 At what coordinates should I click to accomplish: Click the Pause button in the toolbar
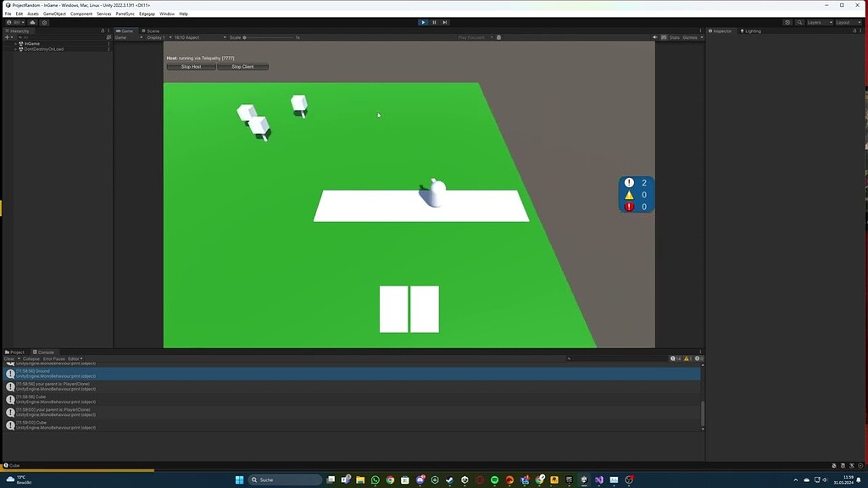433,22
